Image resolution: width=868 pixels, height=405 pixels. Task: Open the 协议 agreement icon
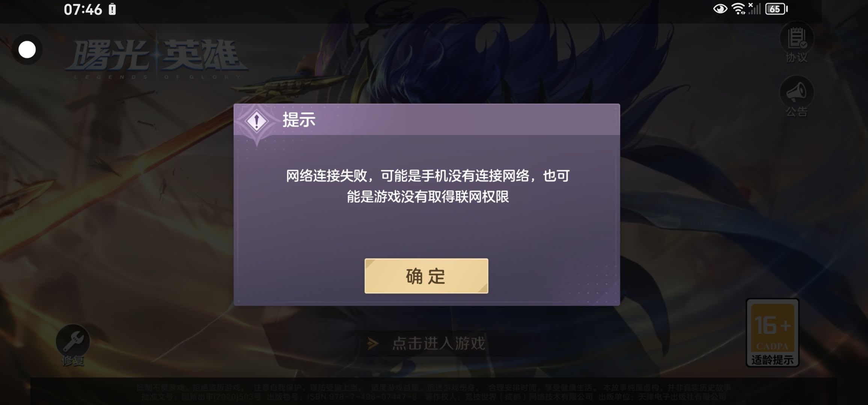click(x=797, y=43)
